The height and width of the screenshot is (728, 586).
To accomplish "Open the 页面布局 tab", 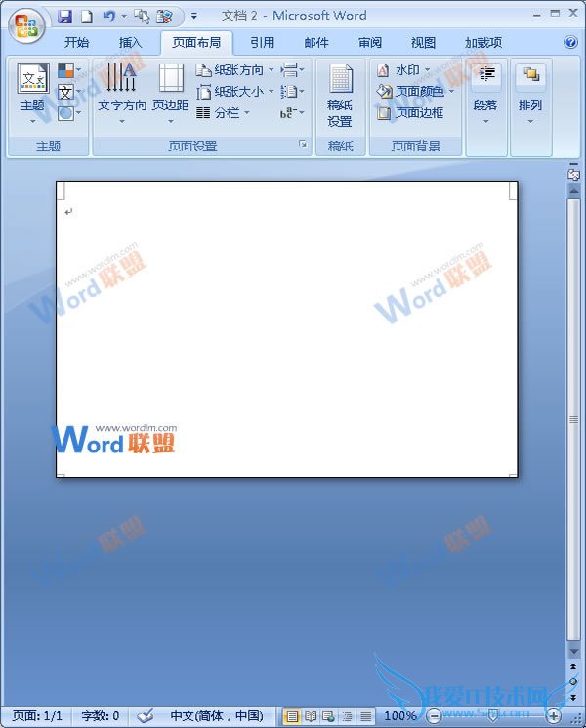I will click(x=196, y=43).
